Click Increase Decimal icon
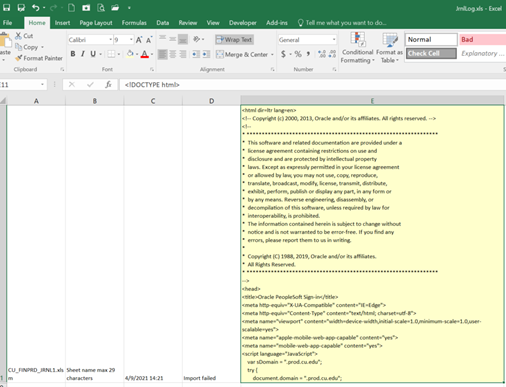The width and height of the screenshot is (506, 387). point(322,54)
